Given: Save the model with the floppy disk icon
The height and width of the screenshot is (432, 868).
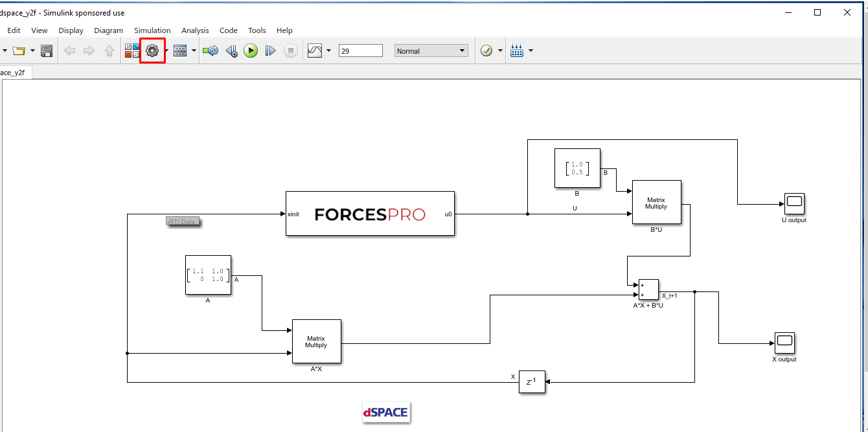Looking at the screenshot, I should (47, 51).
